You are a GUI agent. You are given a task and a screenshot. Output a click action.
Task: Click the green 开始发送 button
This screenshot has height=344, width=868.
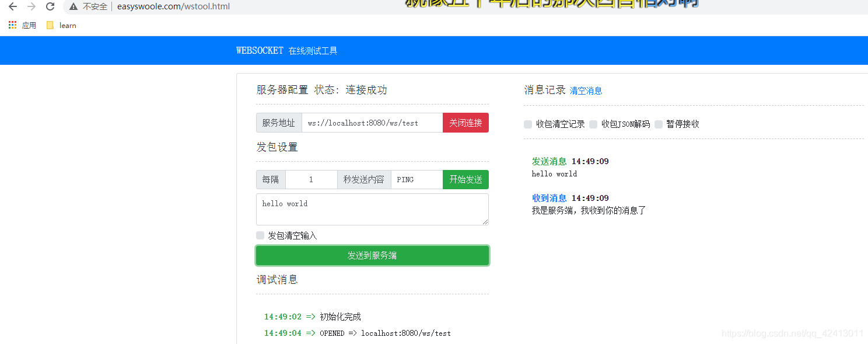tap(466, 179)
